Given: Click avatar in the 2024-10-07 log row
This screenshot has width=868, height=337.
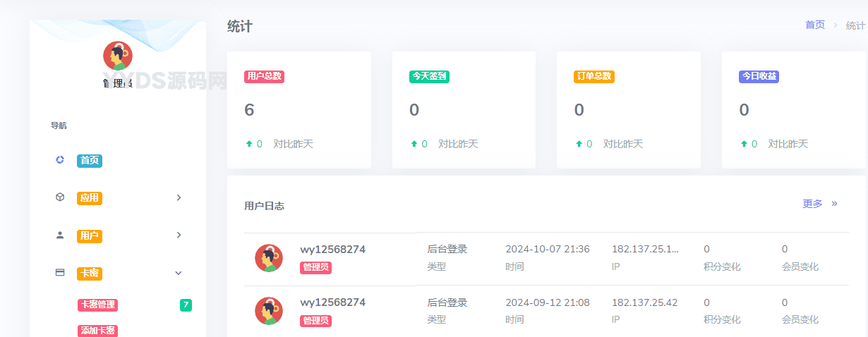Looking at the screenshot, I should [269, 258].
